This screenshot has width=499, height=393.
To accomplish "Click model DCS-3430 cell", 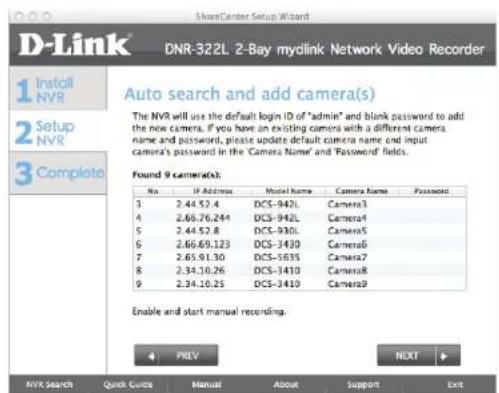I will click(x=277, y=244).
